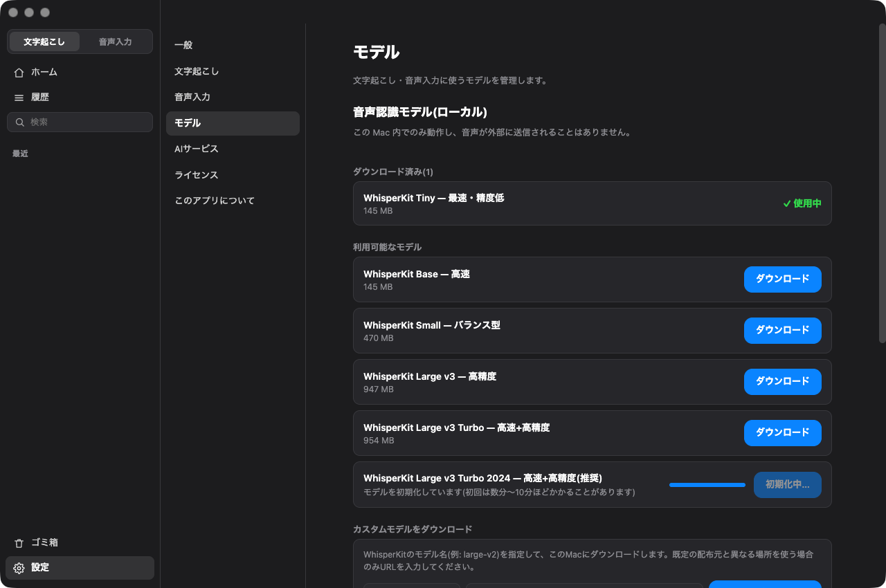Viewport: 886px width, 588px height.
Task: Select the 文字起こし segment at top
Action: (x=44, y=42)
